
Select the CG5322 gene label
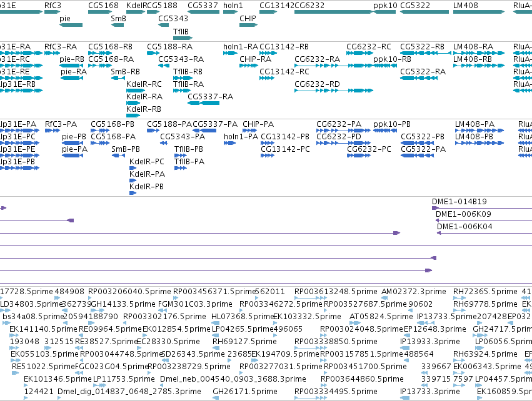tap(415, 6)
